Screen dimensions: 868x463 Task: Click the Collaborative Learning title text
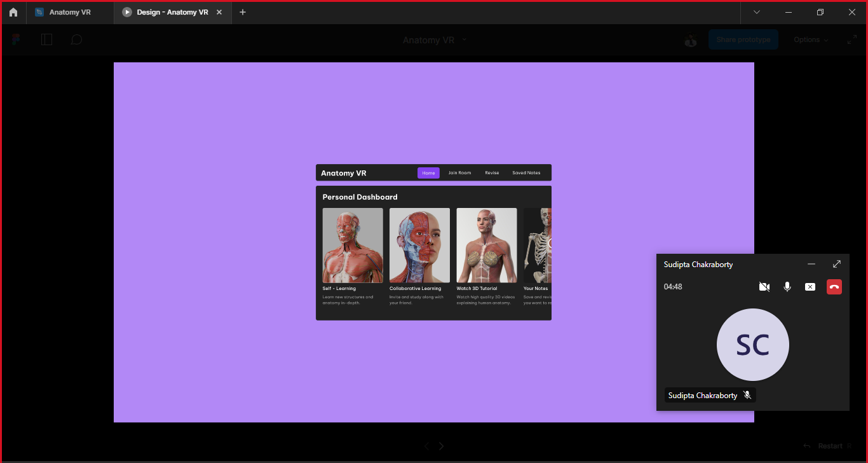[x=415, y=289]
